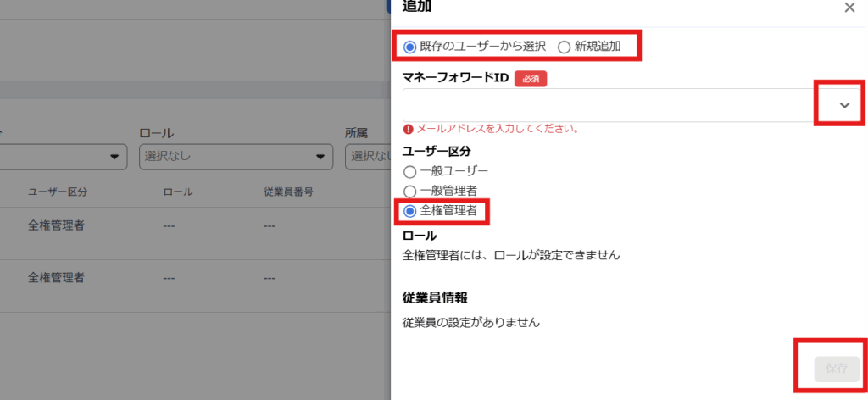The width and height of the screenshot is (868, 400).
Task: Sort by the 従業員番号 column header
Action: coord(289,192)
